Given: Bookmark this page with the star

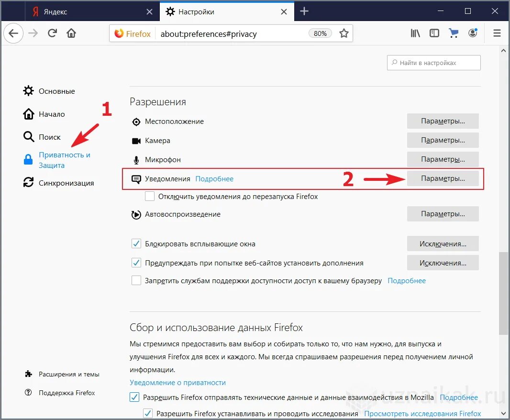Looking at the screenshot, I should point(344,33).
